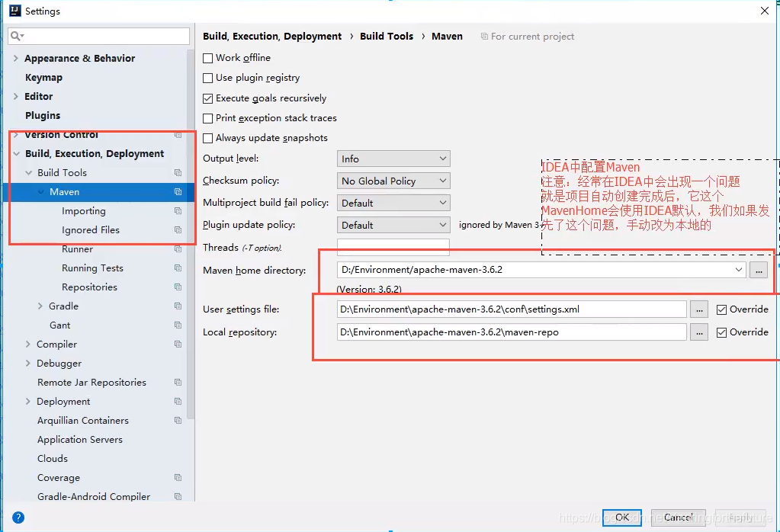The width and height of the screenshot is (780, 532).
Task: Browse for User settings file
Action: click(x=699, y=309)
